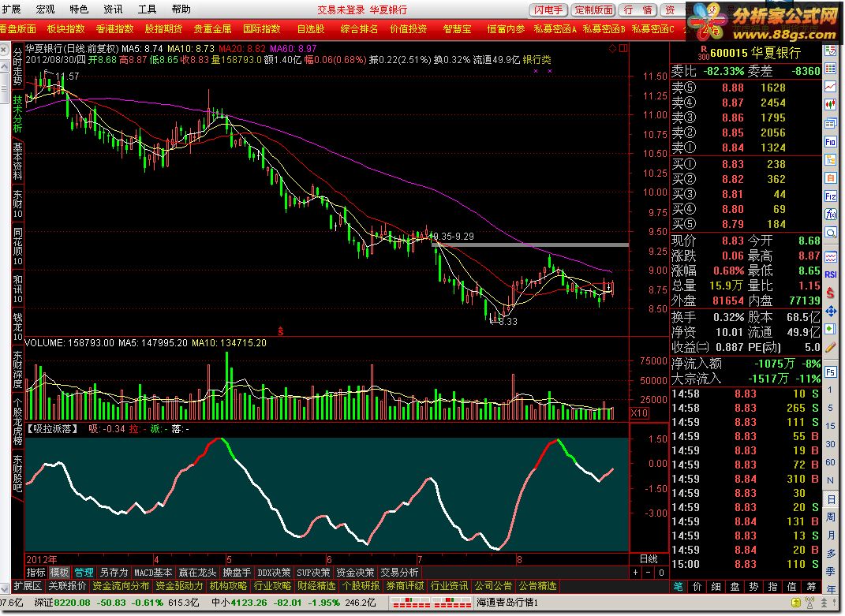Select the DDX决策 template tab
The image size is (845, 616).
(x=274, y=573)
